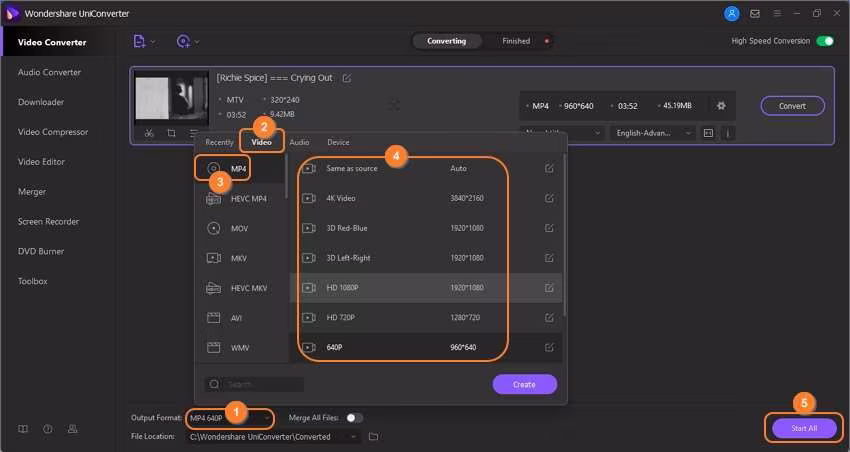The width and height of the screenshot is (850, 452).
Task: Click the format Search input field
Action: pyautogui.click(x=254, y=384)
